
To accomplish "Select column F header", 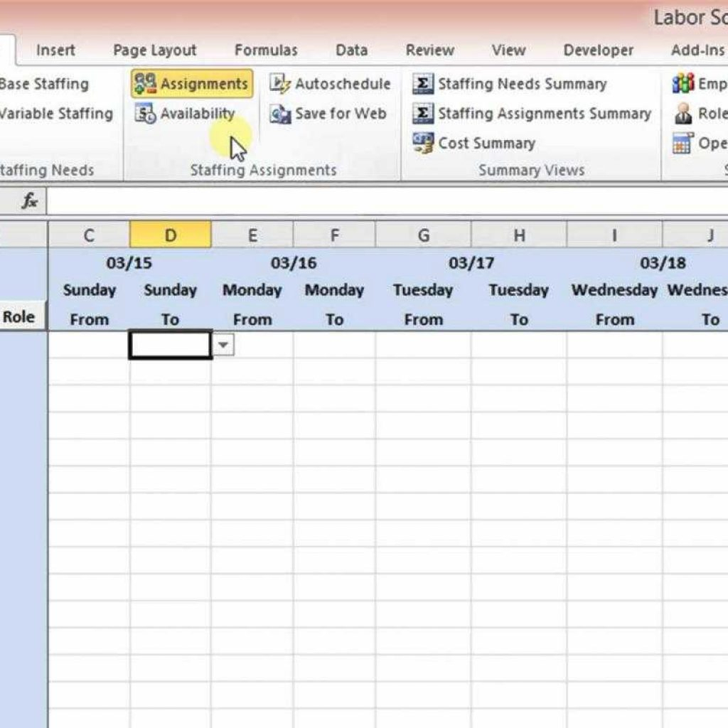I will coord(334,235).
